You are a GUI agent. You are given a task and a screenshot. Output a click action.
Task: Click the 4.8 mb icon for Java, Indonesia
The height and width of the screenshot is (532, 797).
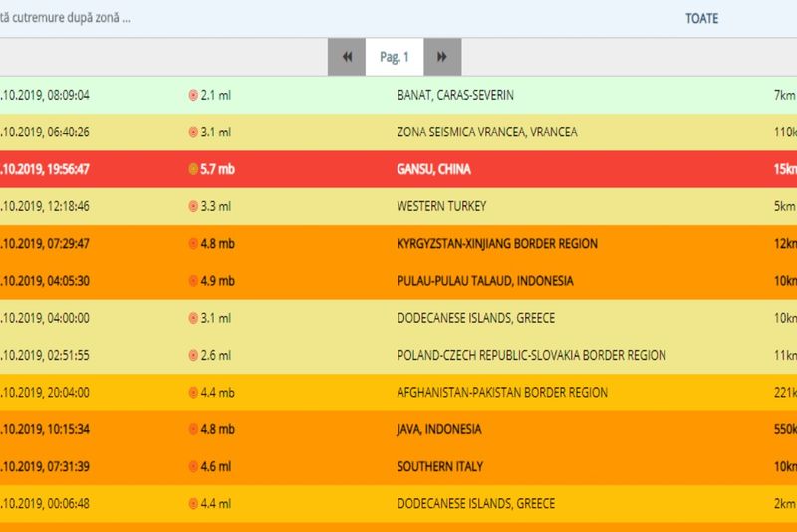tap(193, 429)
